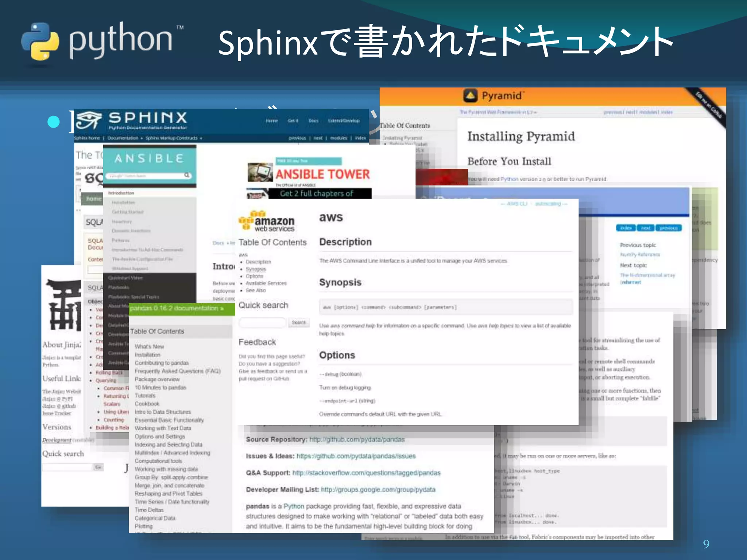Open Frequently Asked Questions (FAQ) link

click(178, 371)
